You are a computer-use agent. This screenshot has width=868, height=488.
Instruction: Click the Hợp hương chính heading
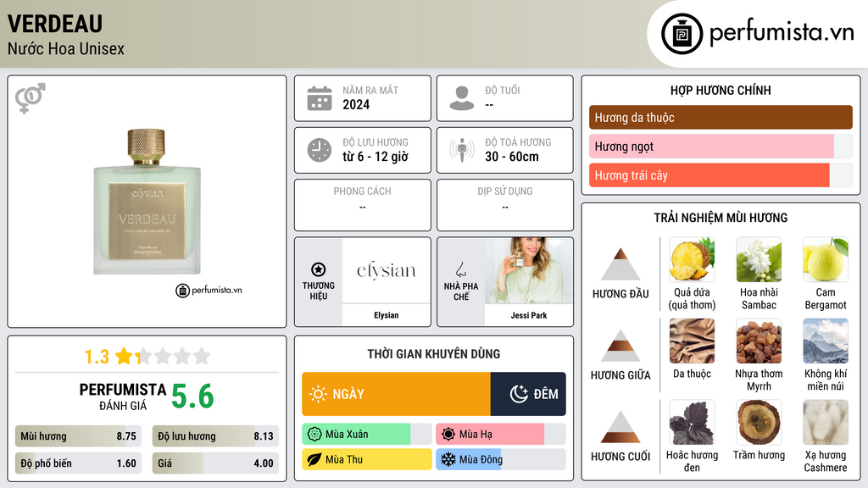point(721,90)
